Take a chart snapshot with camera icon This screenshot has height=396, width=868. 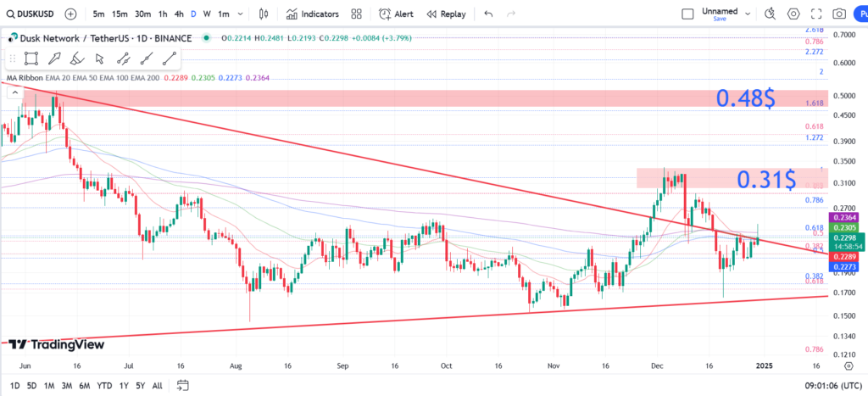pos(839,14)
